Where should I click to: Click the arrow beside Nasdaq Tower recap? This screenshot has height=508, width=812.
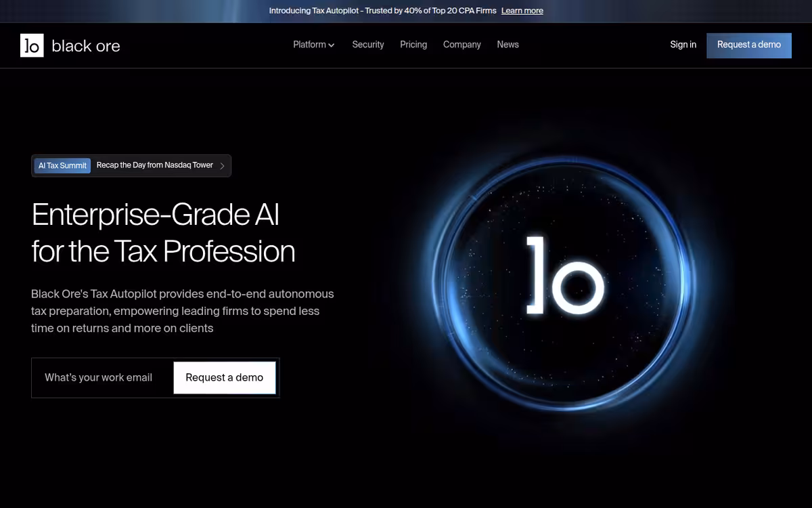click(223, 166)
